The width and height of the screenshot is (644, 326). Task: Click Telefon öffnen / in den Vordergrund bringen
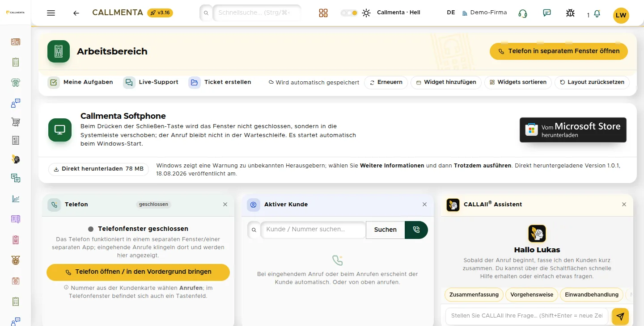pyautogui.click(x=138, y=272)
